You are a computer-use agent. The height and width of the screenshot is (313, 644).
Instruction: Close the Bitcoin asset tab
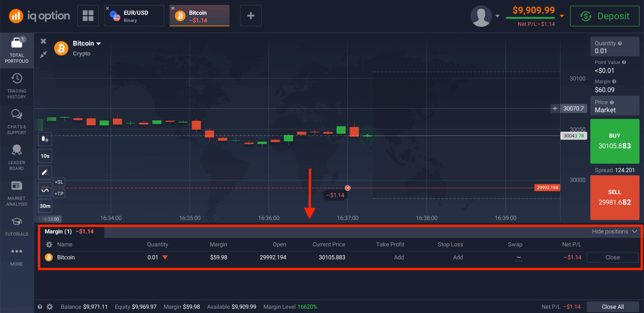tap(173, 8)
